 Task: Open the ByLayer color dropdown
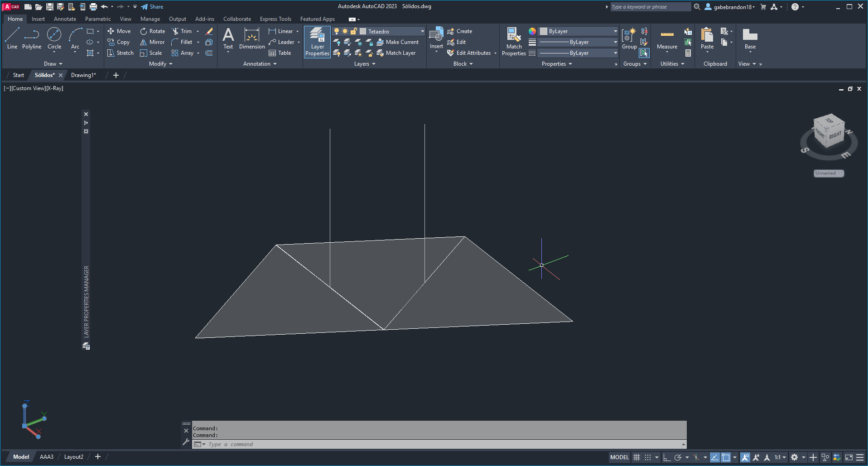[615, 31]
